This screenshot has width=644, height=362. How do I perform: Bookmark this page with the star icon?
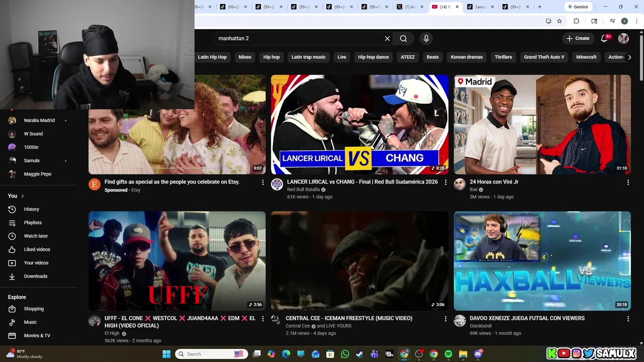pos(559,21)
